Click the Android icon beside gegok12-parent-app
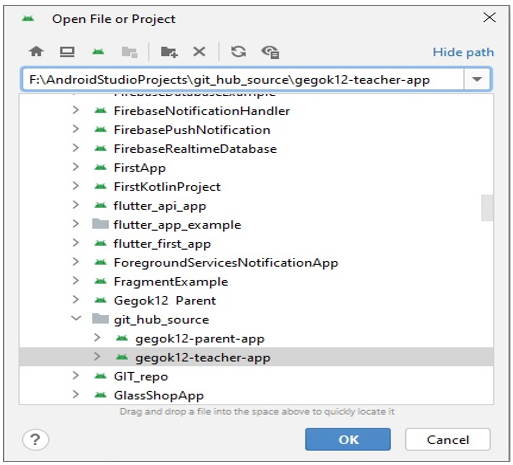Viewport: 513px width, 465px height. [122, 338]
